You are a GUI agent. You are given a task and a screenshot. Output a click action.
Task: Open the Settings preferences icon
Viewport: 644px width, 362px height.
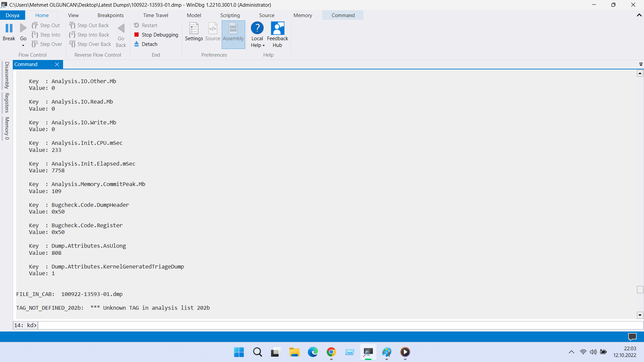coord(194,29)
